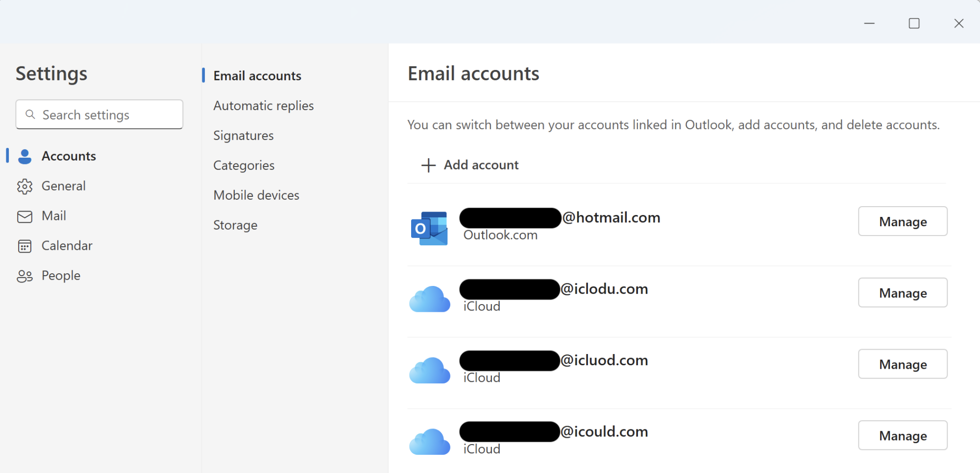Image resolution: width=980 pixels, height=473 pixels.
Task: Select the Email accounts subsection
Action: click(257, 76)
